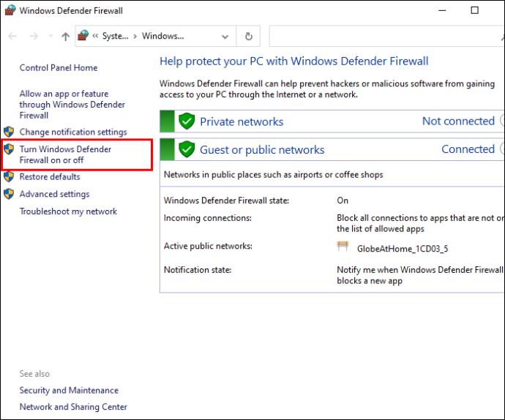Click shield icon beside Restore defaults
Screen dimensions: 505x420
tap(9, 176)
